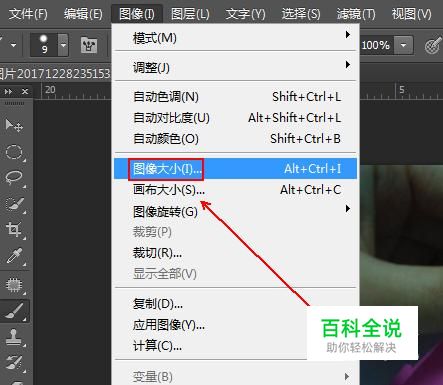Open the 选择(S) menu
443x385 pixels.
(x=301, y=14)
